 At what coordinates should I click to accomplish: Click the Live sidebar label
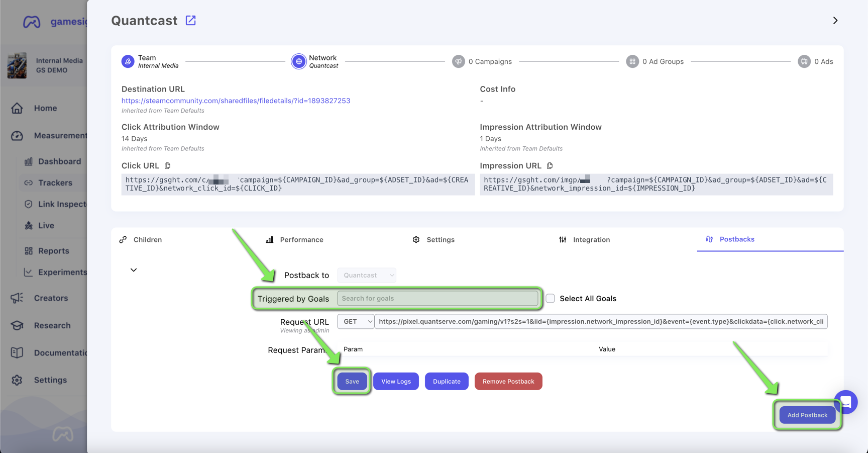click(x=46, y=226)
